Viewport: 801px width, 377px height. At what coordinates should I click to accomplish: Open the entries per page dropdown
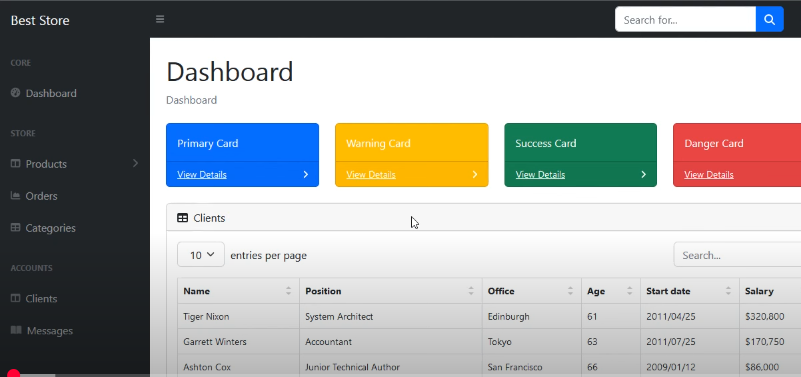click(201, 254)
